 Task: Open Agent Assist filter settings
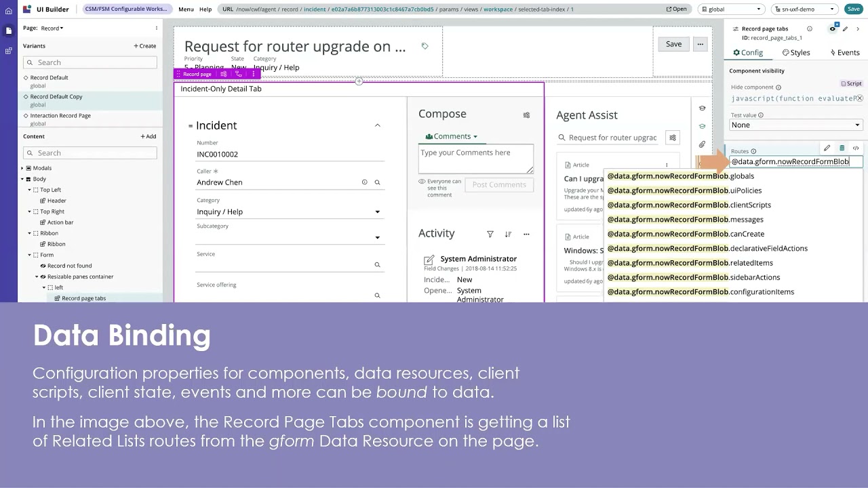tap(673, 138)
